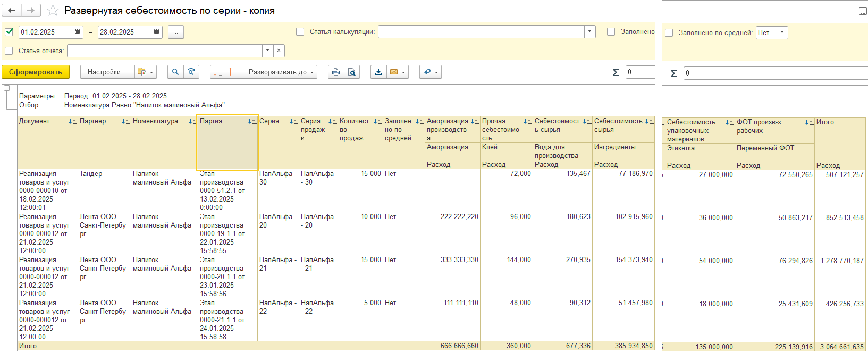Expand the Статья отчета dropdown list
This screenshot has height=352, width=868.
[267, 51]
